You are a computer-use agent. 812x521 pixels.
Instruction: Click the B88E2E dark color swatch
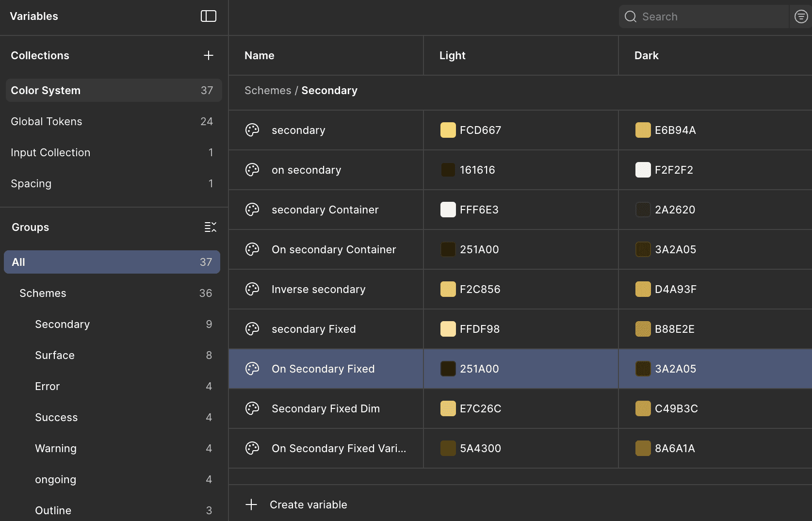643,329
